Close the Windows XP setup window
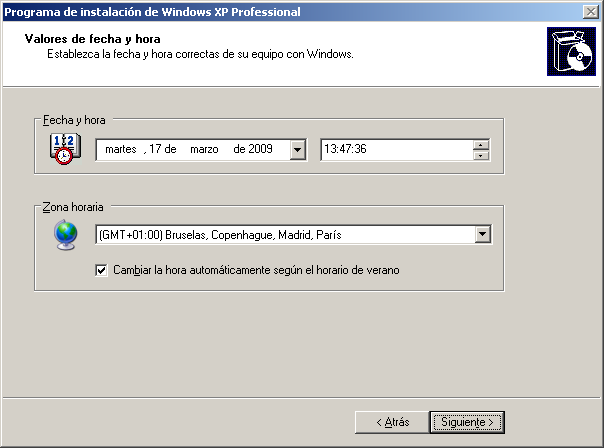604x448 pixels. click(591, 11)
